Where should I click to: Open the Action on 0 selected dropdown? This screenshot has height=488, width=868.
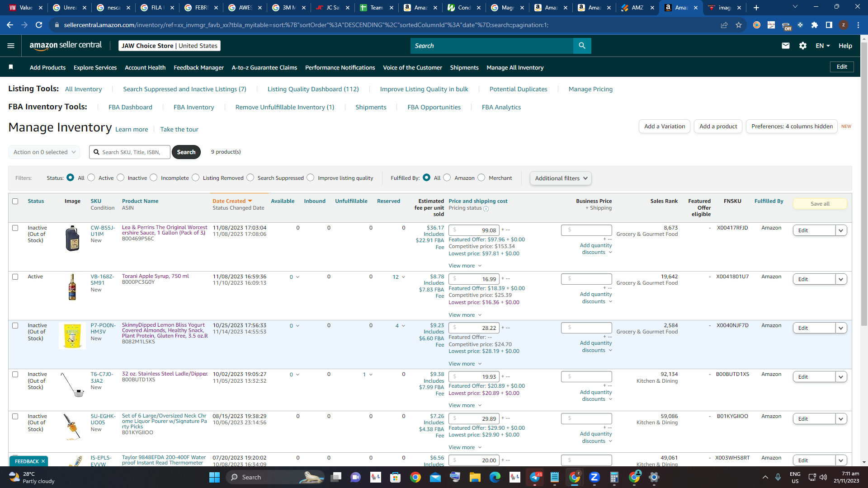pos(44,152)
